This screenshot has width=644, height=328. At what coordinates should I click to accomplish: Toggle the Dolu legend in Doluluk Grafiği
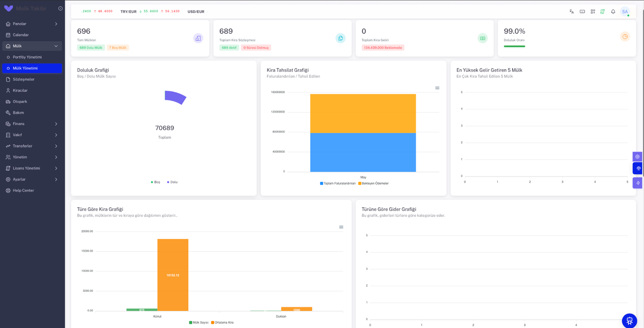pos(172,182)
